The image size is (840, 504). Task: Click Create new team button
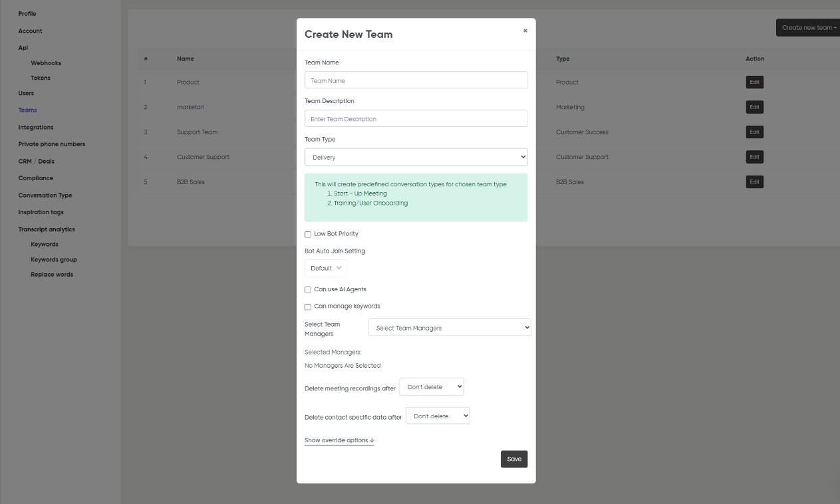(809, 28)
